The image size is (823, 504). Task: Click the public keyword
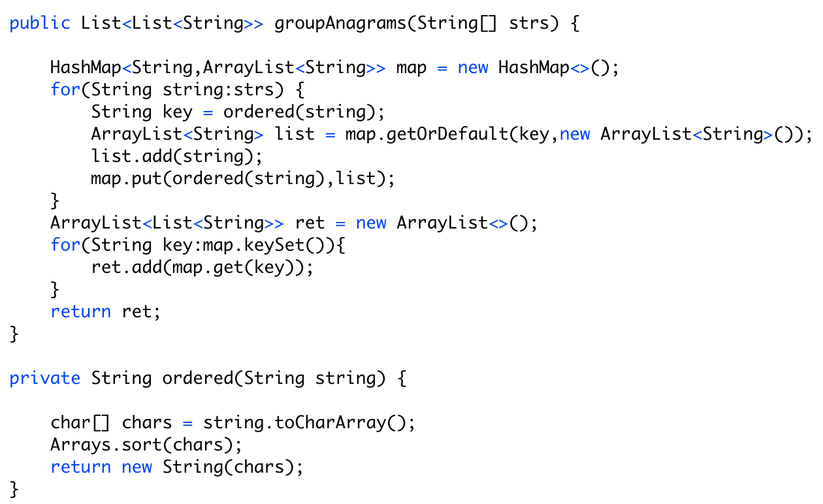tap(40, 23)
